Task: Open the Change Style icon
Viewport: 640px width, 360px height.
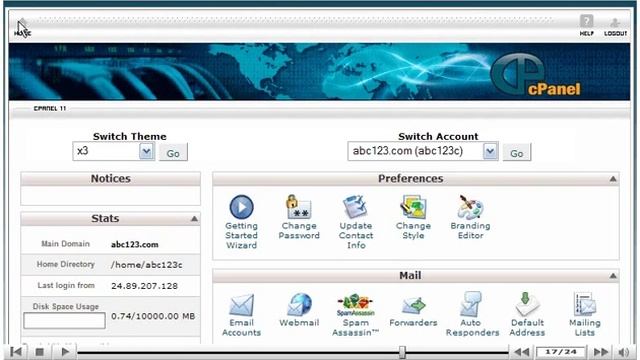Action: (x=413, y=207)
